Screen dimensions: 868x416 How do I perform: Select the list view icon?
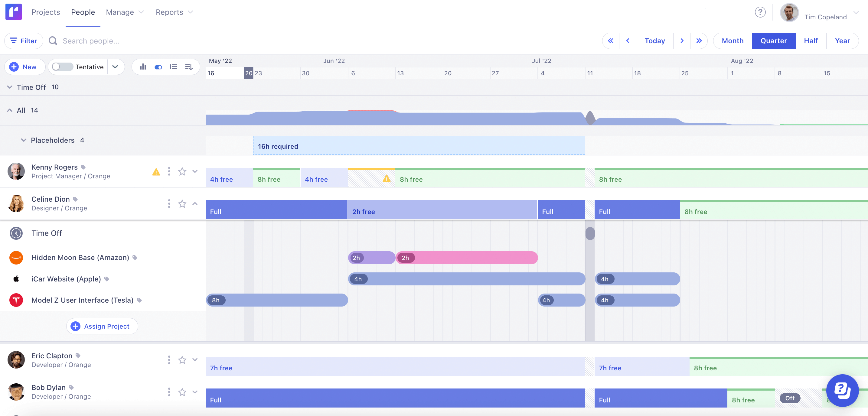coord(174,67)
